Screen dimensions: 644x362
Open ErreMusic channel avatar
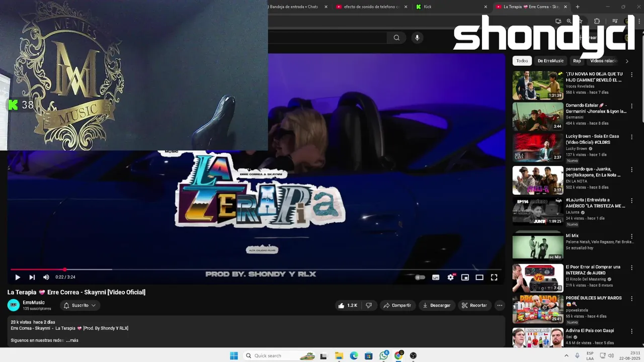[14, 305]
